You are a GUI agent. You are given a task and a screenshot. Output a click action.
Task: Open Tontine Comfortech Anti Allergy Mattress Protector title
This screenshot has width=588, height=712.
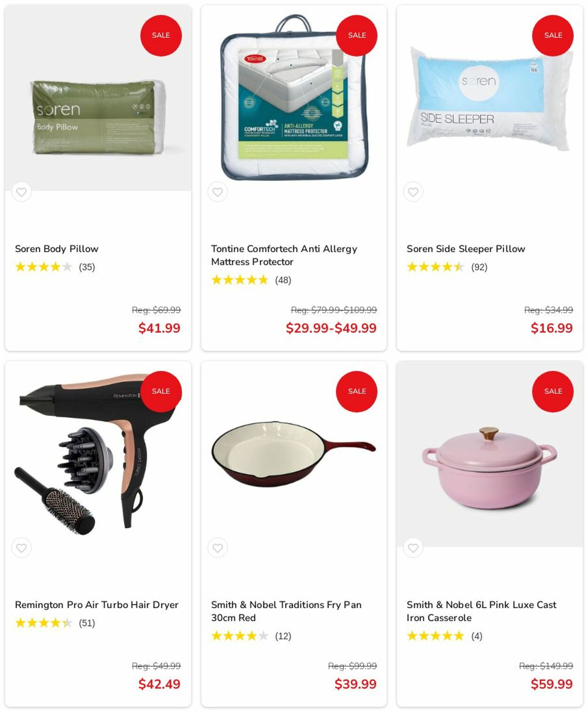284,255
